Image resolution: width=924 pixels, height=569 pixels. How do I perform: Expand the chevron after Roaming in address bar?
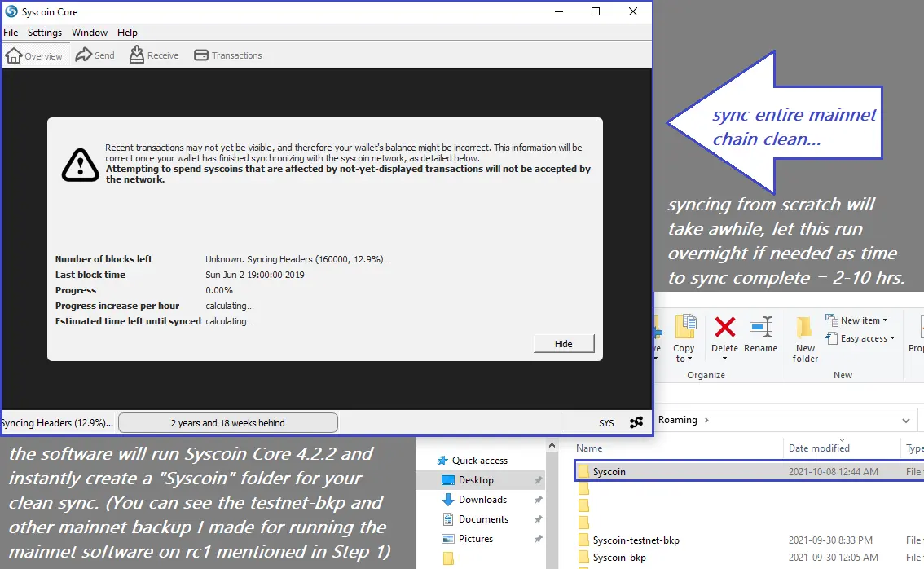tap(706, 420)
